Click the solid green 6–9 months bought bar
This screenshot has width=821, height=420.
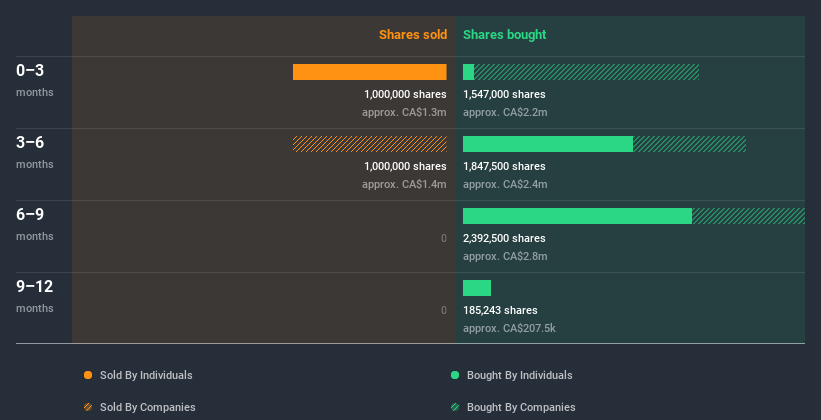[x=577, y=216]
